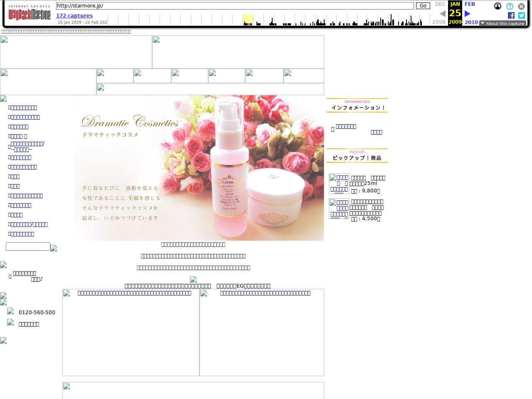Click the site search submit image icon
The width and height of the screenshot is (532, 399).
click(x=54, y=248)
